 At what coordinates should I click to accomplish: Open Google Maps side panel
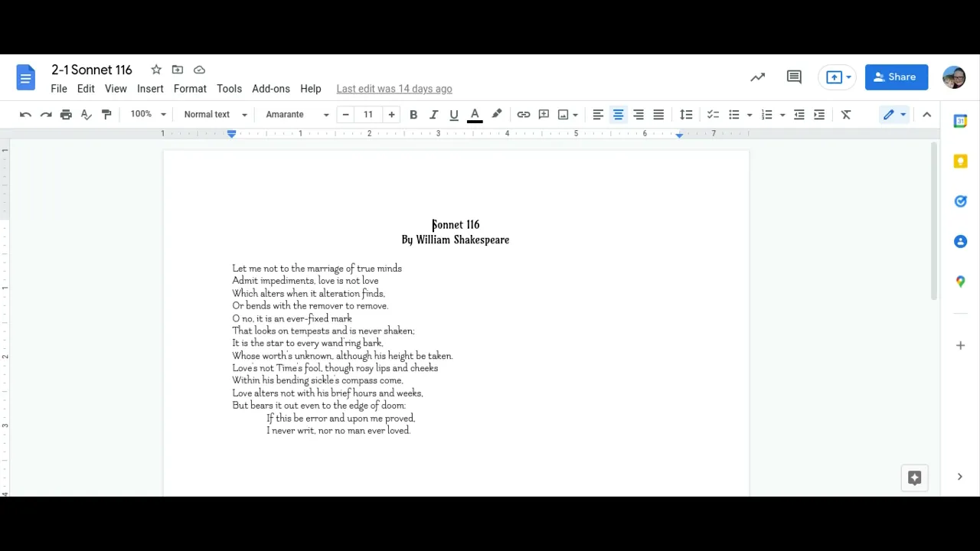pos(960,282)
